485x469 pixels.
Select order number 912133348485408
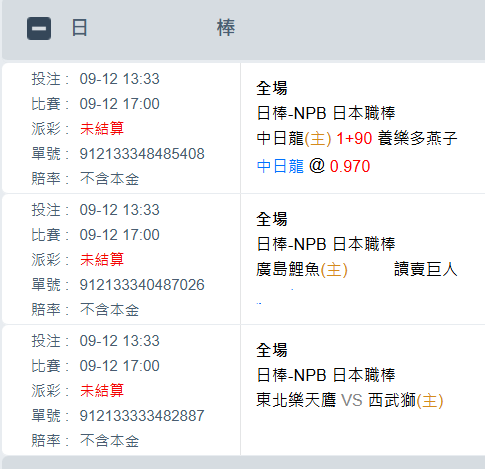point(142,154)
